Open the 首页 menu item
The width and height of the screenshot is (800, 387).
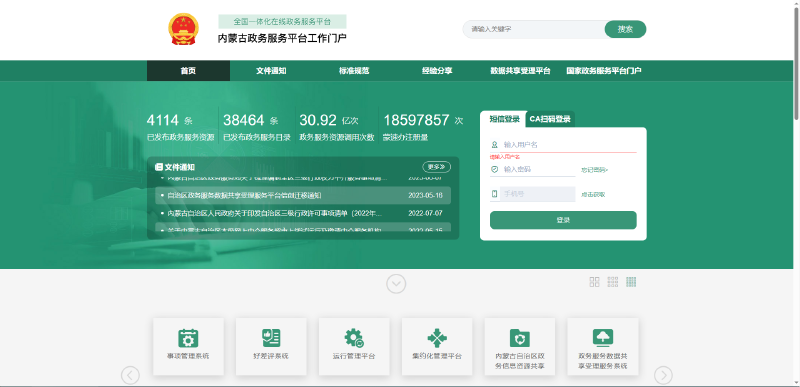click(188, 71)
